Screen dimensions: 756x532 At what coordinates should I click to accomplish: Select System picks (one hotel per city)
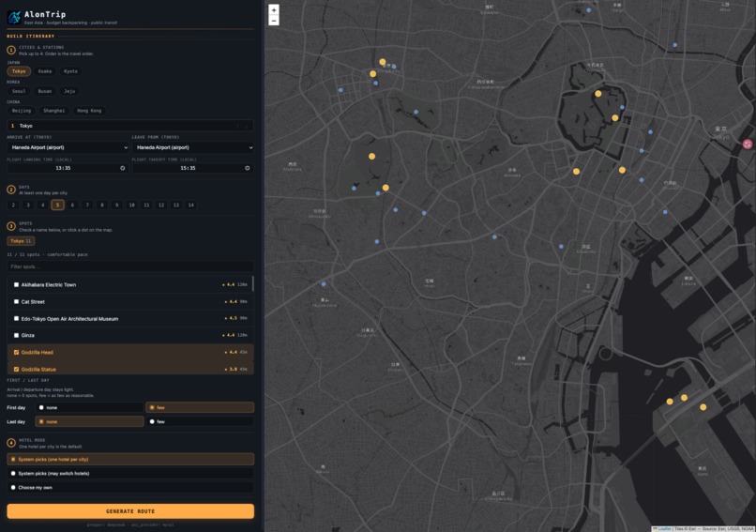(130, 459)
